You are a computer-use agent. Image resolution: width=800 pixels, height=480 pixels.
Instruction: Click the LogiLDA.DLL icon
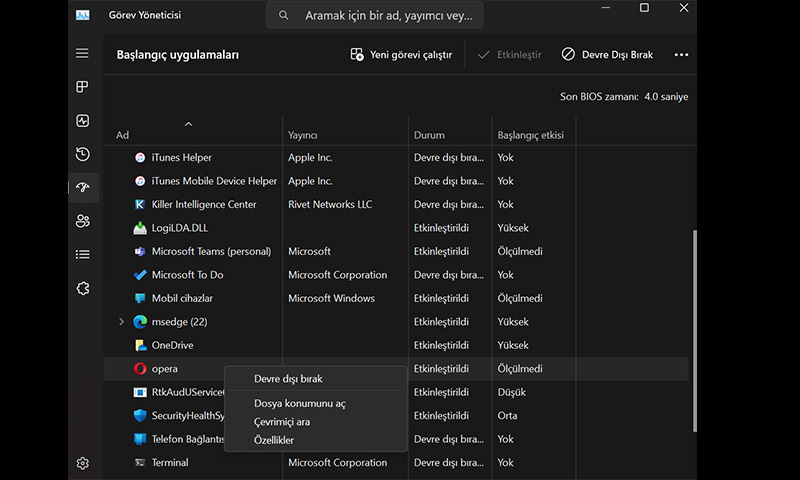coord(140,228)
